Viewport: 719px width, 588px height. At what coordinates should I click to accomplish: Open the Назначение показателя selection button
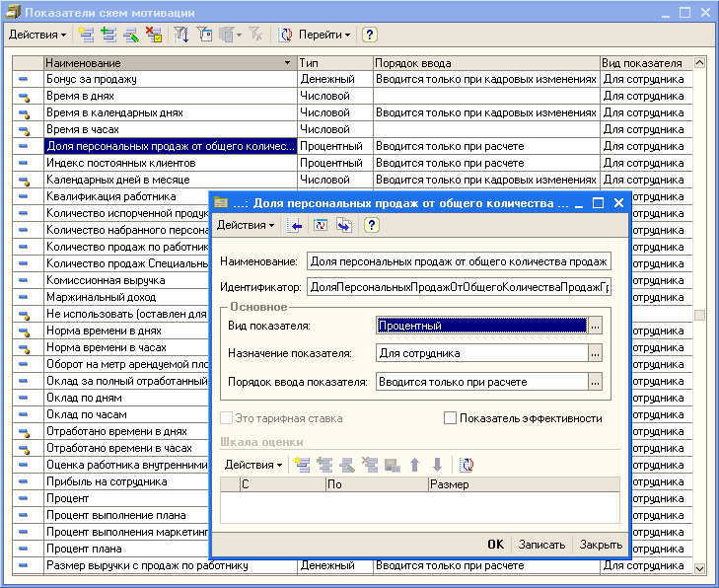click(595, 353)
